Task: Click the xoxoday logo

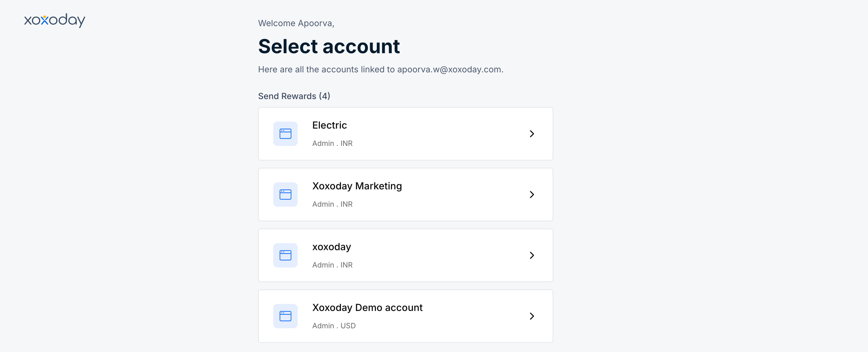Action: click(x=54, y=20)
